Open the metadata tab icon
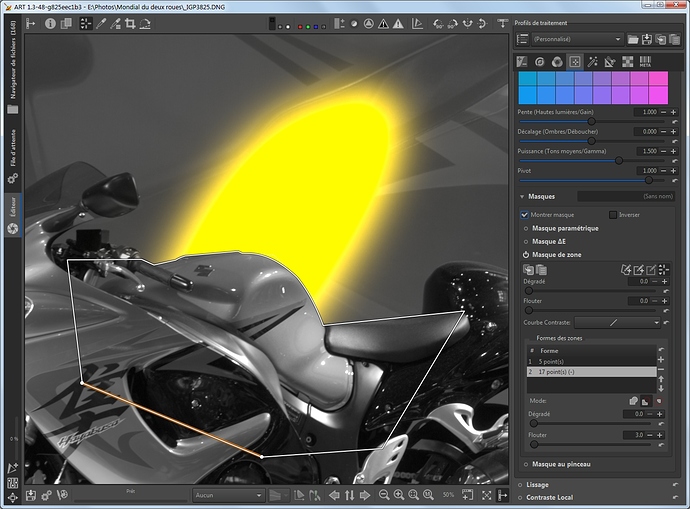Screen dimensions: 690x509 click(x=645, y=62)
